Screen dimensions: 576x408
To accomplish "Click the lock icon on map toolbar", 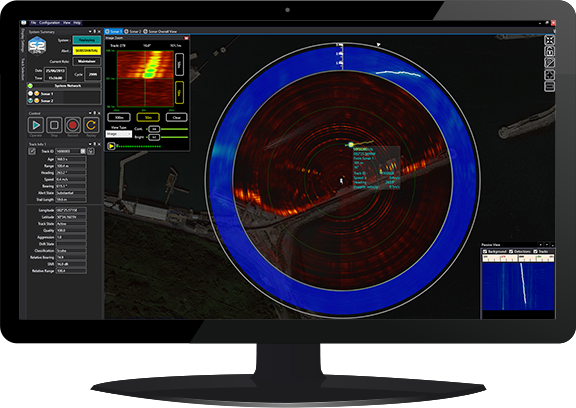I will point(549,51).
